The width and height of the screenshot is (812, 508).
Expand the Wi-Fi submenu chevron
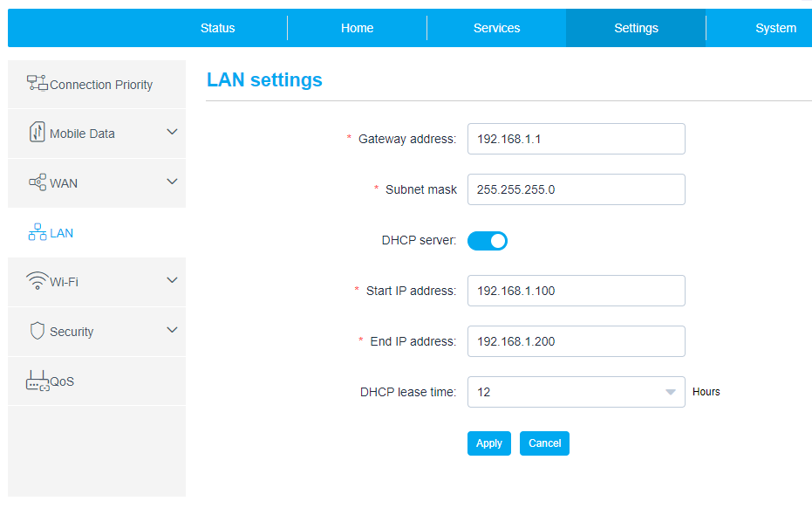point(172,280)
